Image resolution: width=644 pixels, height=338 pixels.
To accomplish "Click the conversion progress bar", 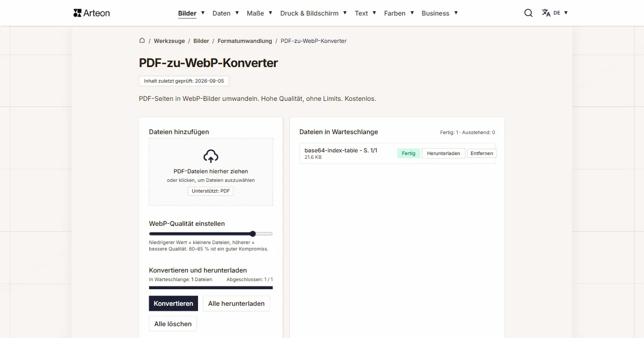I will pyautogui.click(x=211, y=288).
